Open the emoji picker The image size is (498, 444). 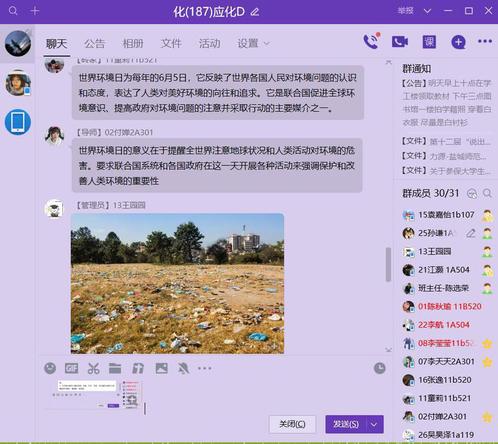point(50,368)
